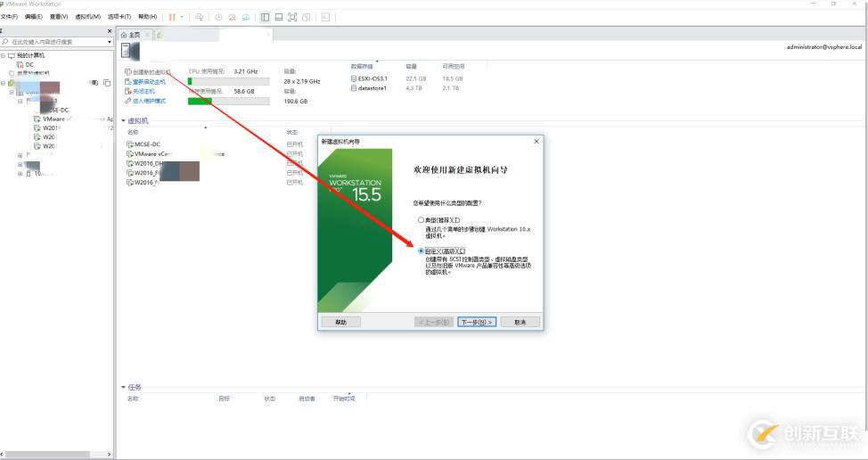868x460 pixels.
Task: Click the 190.6 GB capacity value
Action: click(x=296, y=102)
